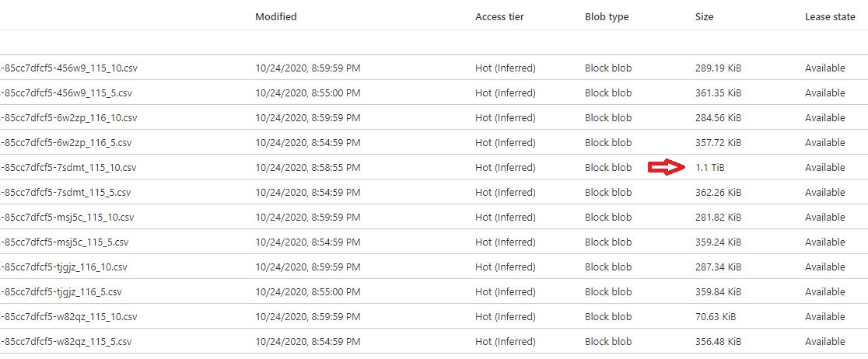Viewport: 868px width, 359px height.
Task: Select blob msj5c_115_5.csv
Action: pyautogui.click(x=65, y=242)
